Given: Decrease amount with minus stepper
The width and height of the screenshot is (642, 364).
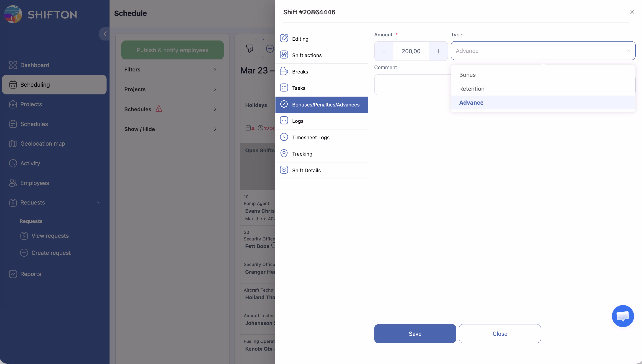Looking at the screenshot, I should click(x=384, y=51).
